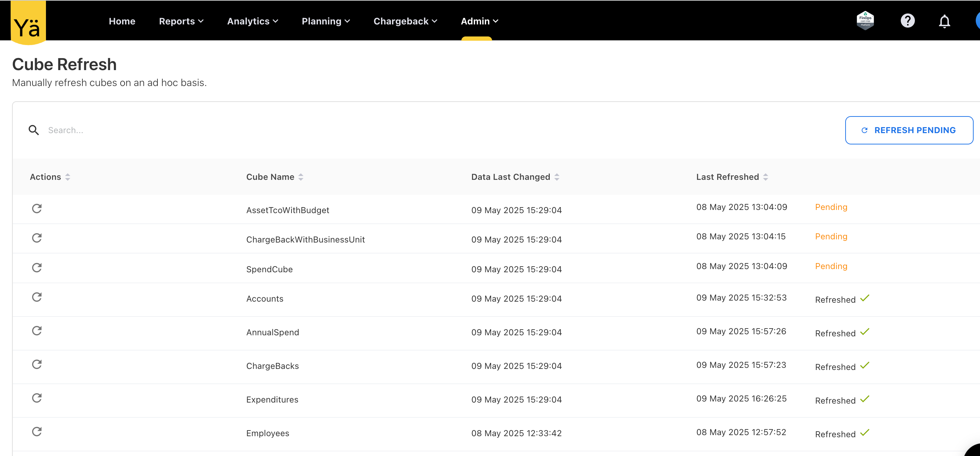The image size is (980, 456).
Task: Expand the Chargeback menu
Action: point(405,21)
